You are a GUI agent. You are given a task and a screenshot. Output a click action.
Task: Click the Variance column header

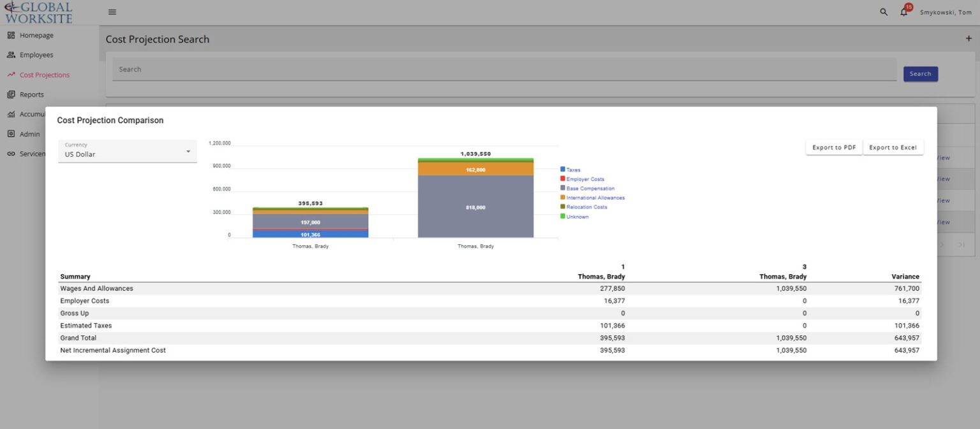tap(905, 277)
